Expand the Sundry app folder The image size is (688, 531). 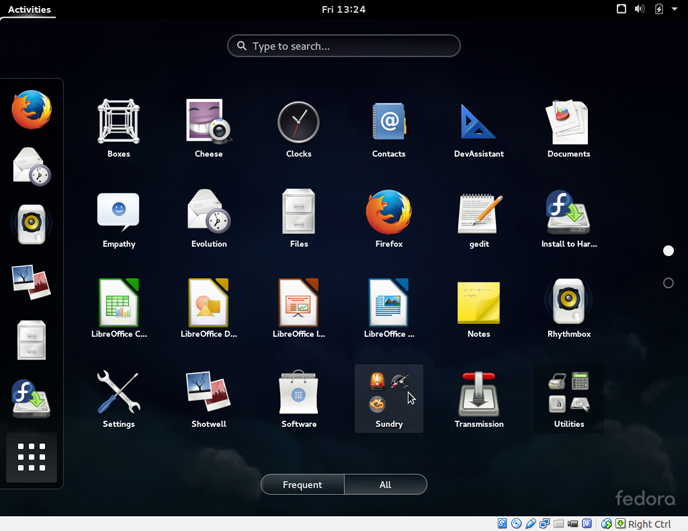point(388,393)
